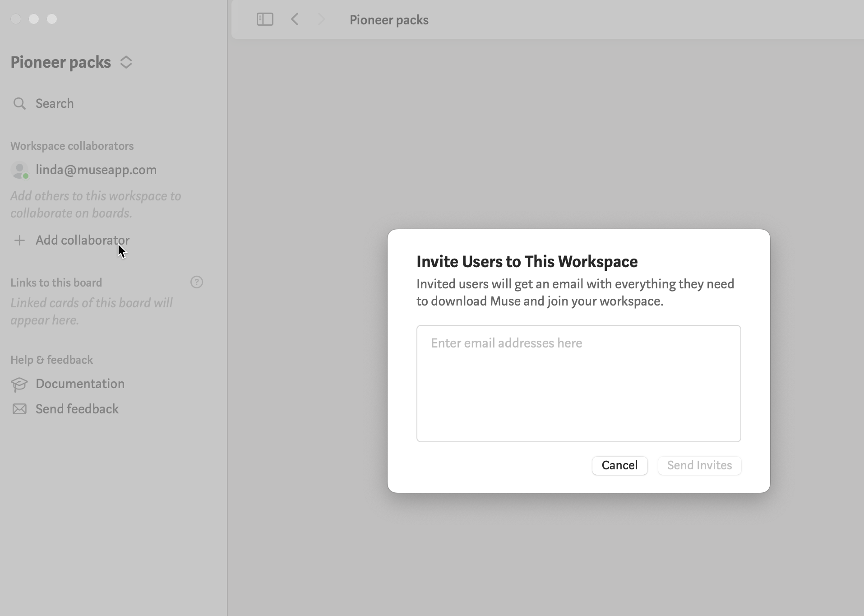Focus the email addresses text field

pyautogui.click(x=578, y=384)
